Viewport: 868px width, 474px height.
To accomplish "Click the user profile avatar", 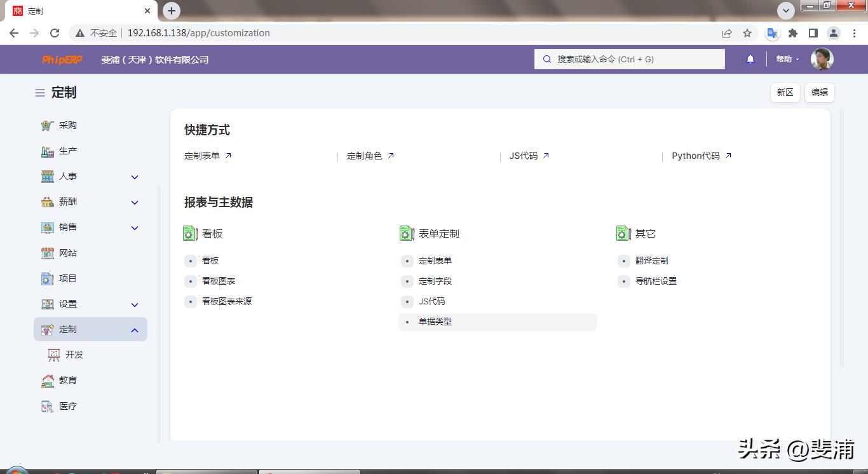I will click(822, 58).
